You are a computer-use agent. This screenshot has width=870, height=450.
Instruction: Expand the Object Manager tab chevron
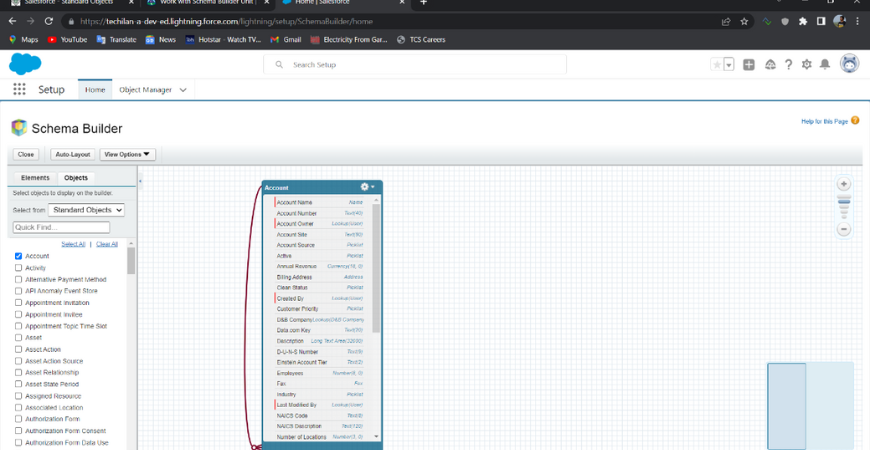point(183,90)
